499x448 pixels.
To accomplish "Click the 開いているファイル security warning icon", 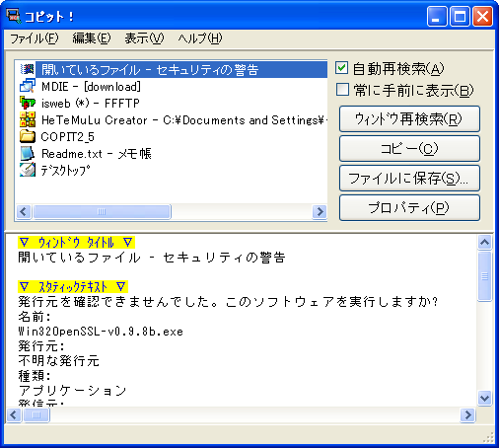I will coord(28,69).
